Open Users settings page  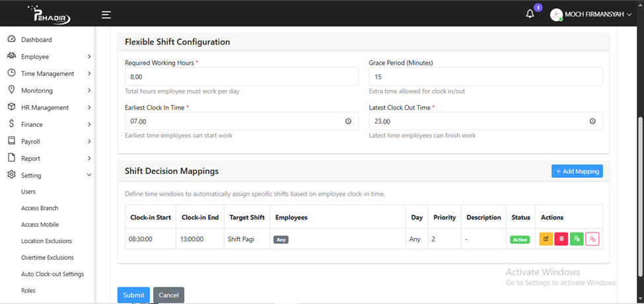(x=28, y=192)
